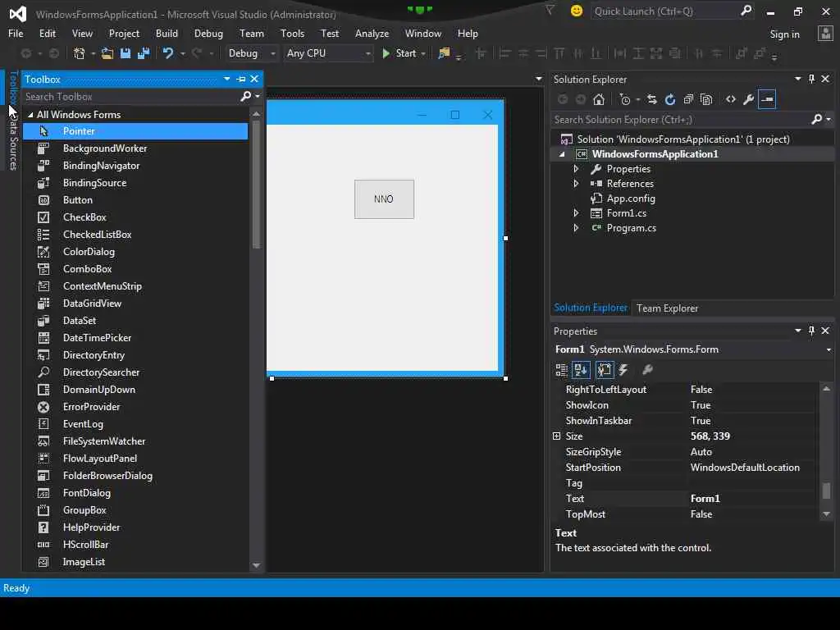Image resolution: width=840 pixels, height=630 pixels.
Task: Toggle Show All Files in Solution Explorer
Action: click(706, 99)
